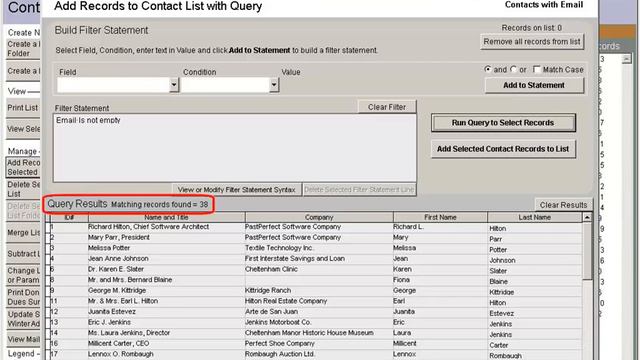The width and height of the screenshot is (640, 360).
Task: Click the Clear Filter button
Action: (387, 107)
